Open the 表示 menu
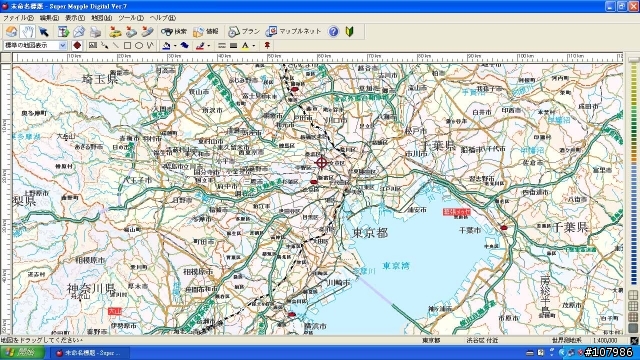This screenshot has height=360, width=640. point(75,18)
